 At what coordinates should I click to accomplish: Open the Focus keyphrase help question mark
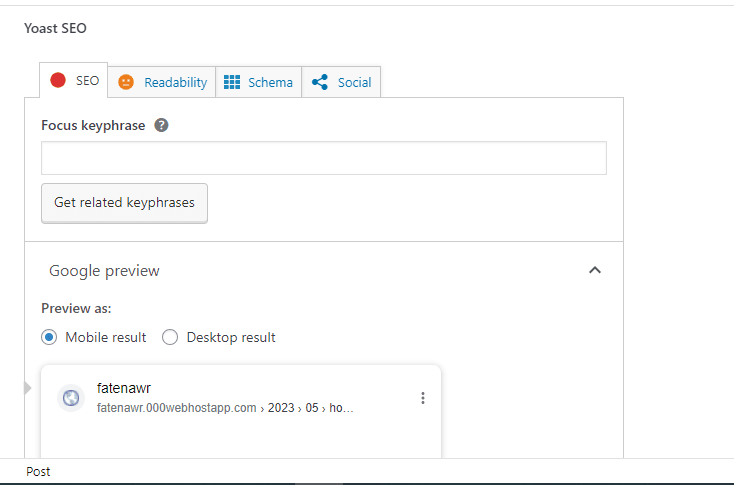pyautogui.click(x=161, y=125)
